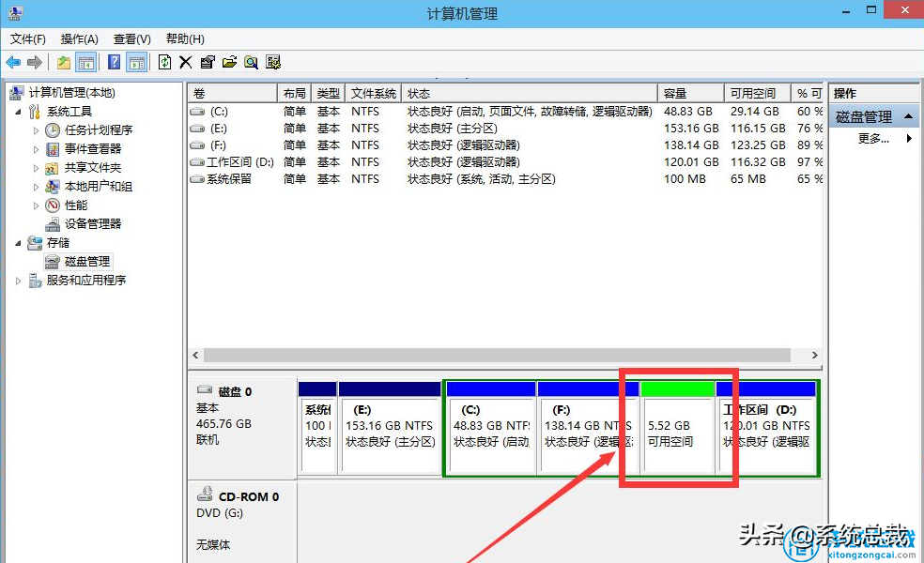This screenshot has width=924, height=563.
Task: Expand the 任务计划程序 node arrow
Action: 36,130
